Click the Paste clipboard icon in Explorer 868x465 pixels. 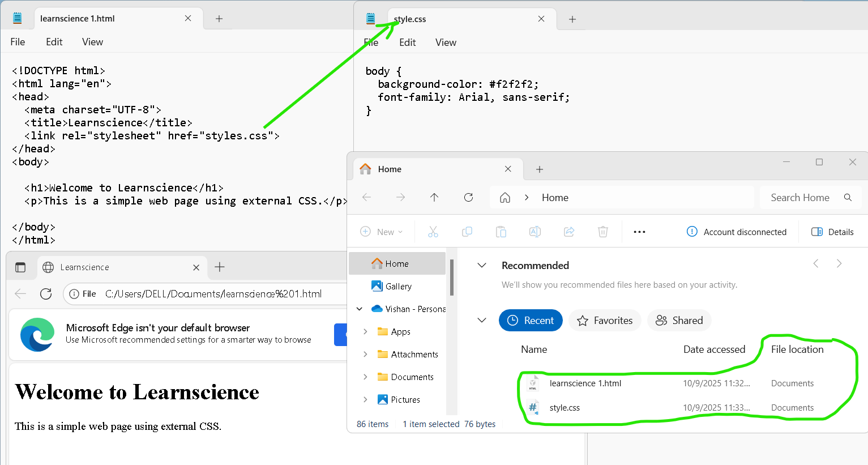pos(501,232)
